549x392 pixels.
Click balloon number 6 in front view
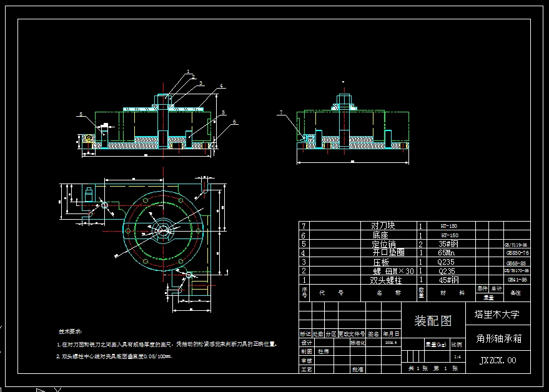(235, 122)
